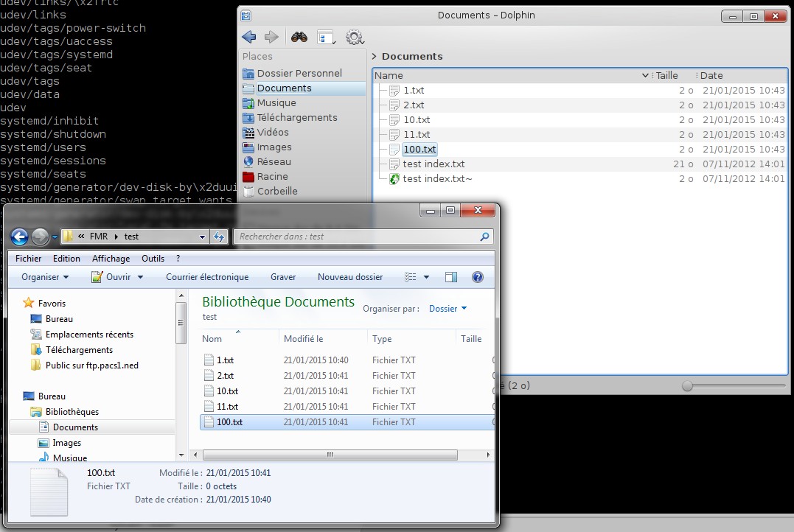The image size is (794, 532).
Task: Go forward in Dolphin toolbar
Action: point(271,37)
